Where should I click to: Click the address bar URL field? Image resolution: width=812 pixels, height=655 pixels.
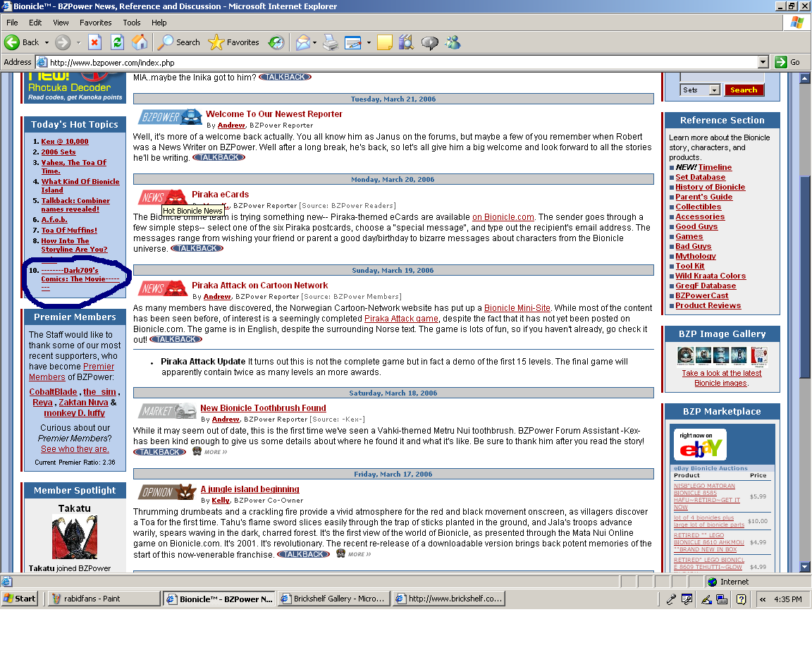tap(401, 62)
